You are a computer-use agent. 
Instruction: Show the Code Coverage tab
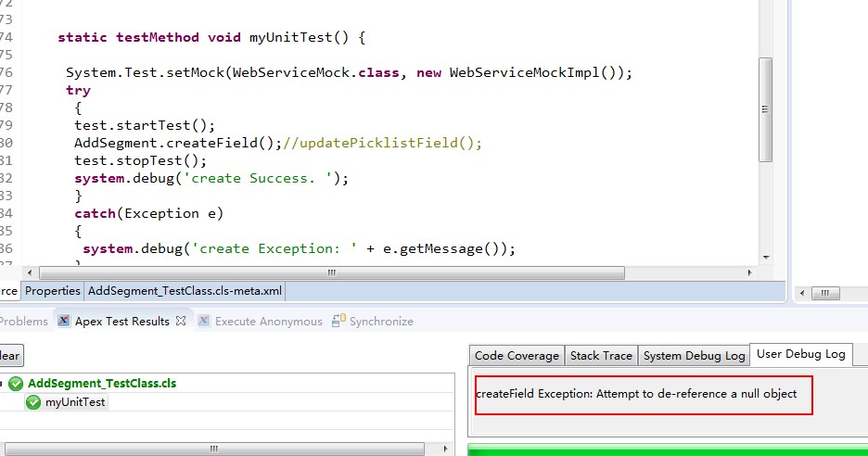tap(517, 356)
